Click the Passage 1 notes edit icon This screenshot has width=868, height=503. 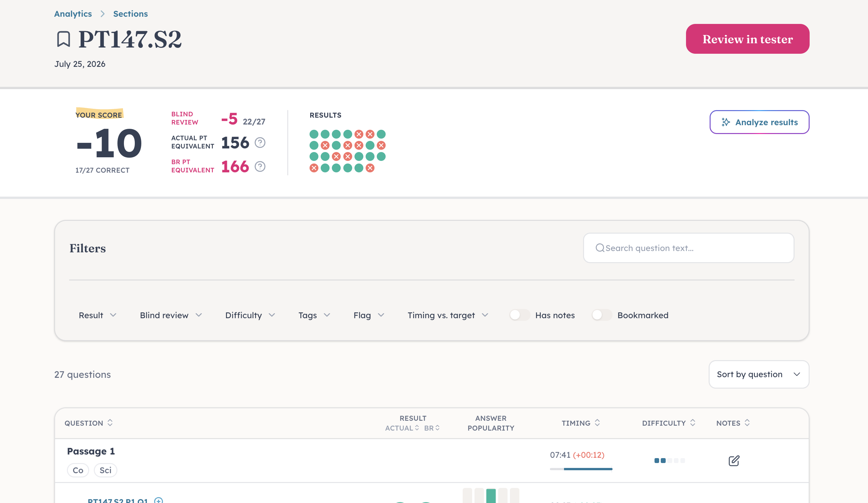(x=734, y=461)
